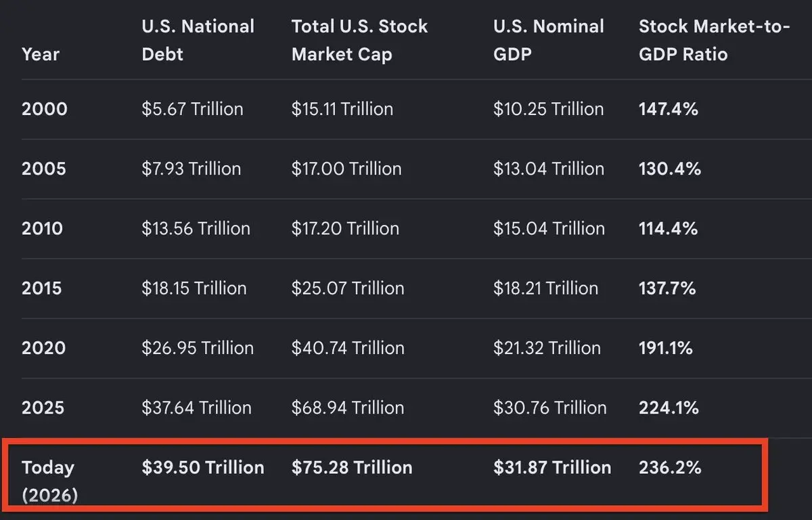Click the Today (2026) row label
Image resolution: width=812 pixels, height=520 pixels.
50,481
